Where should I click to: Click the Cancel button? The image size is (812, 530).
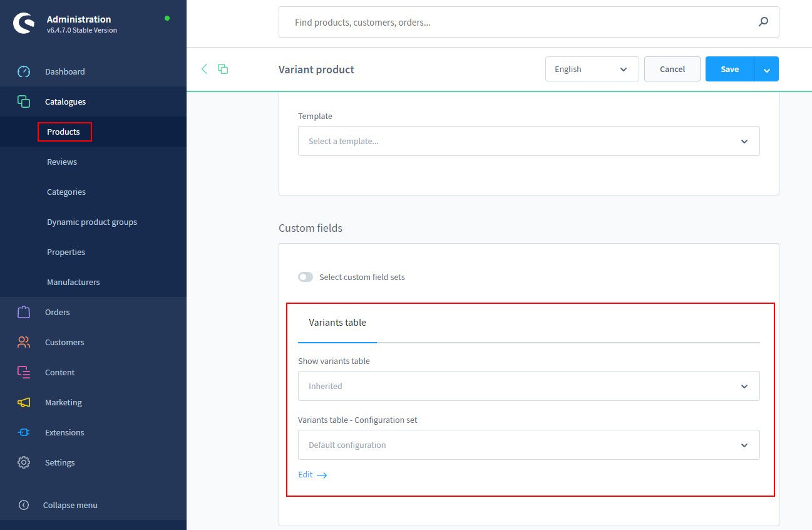tap(672, 69)
